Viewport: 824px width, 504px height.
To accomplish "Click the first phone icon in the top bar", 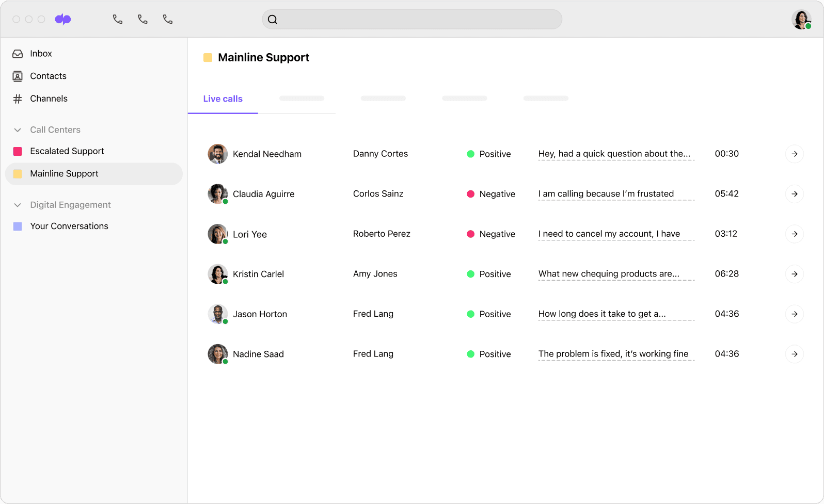I will (x=118, y=20).
